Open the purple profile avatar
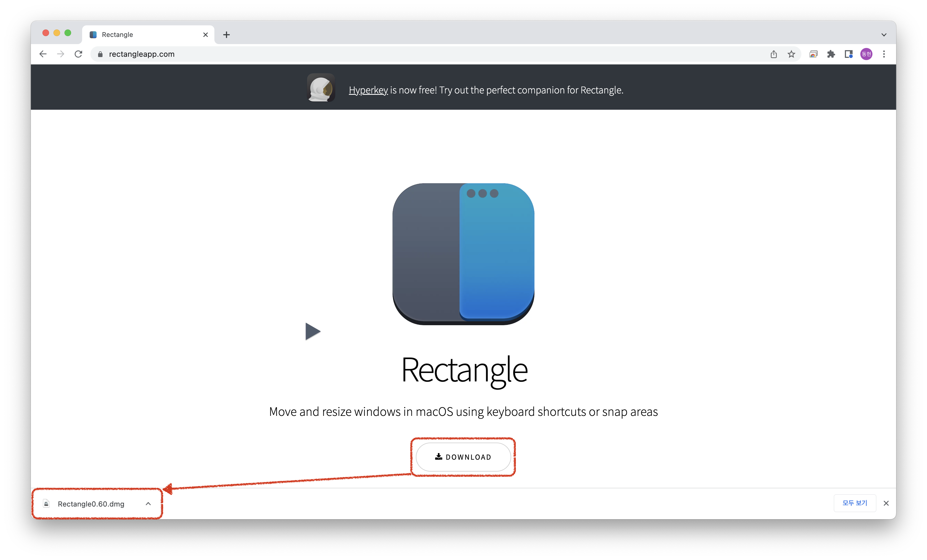 [866, 54]
